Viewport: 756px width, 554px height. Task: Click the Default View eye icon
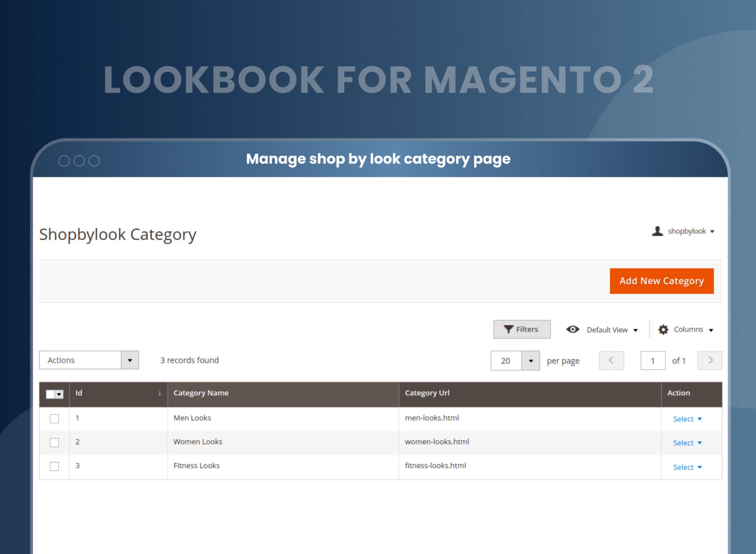pyautogui.click(x=573, y=329)
